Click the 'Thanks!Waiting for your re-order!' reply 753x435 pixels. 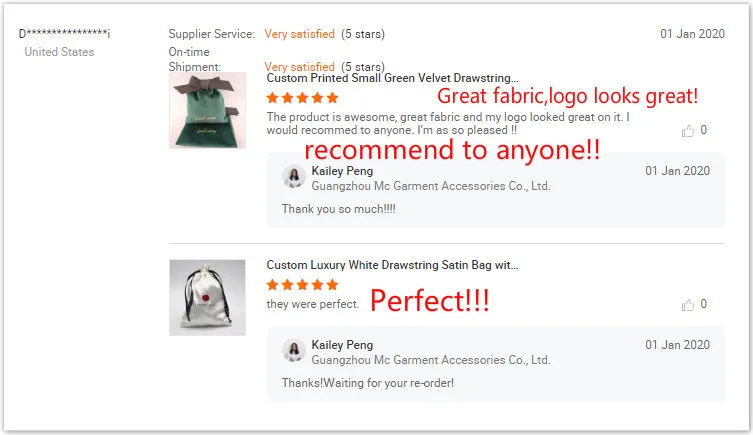click(367, 383)
